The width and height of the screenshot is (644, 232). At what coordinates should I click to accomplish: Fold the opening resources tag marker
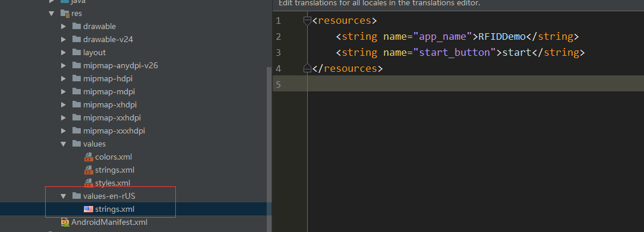[x=307, y=21]
